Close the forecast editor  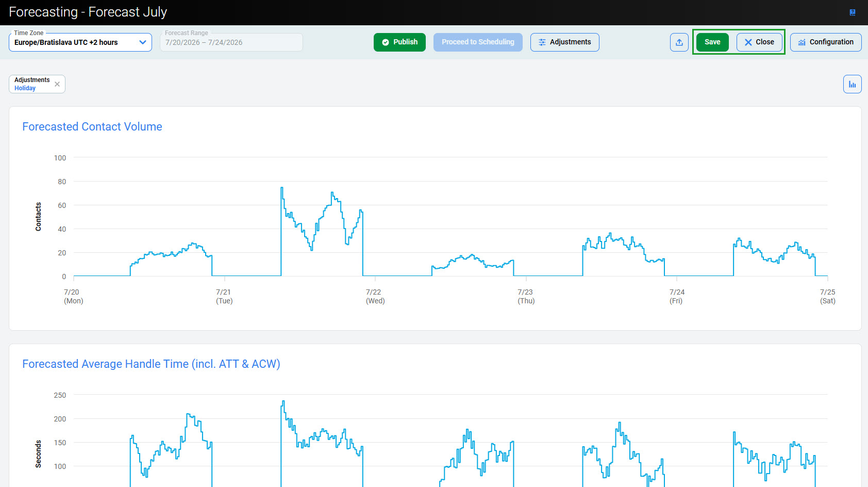point(759,42)
